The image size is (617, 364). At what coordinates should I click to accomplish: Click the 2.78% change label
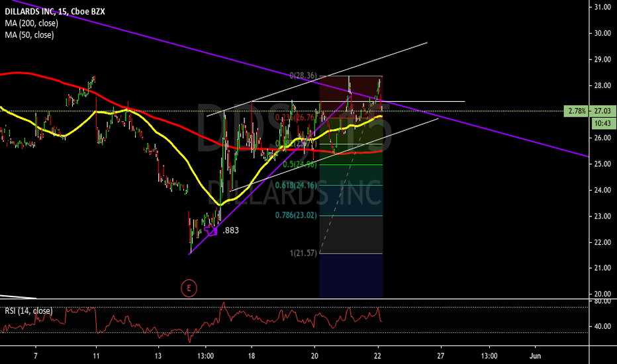pos(577,111)
